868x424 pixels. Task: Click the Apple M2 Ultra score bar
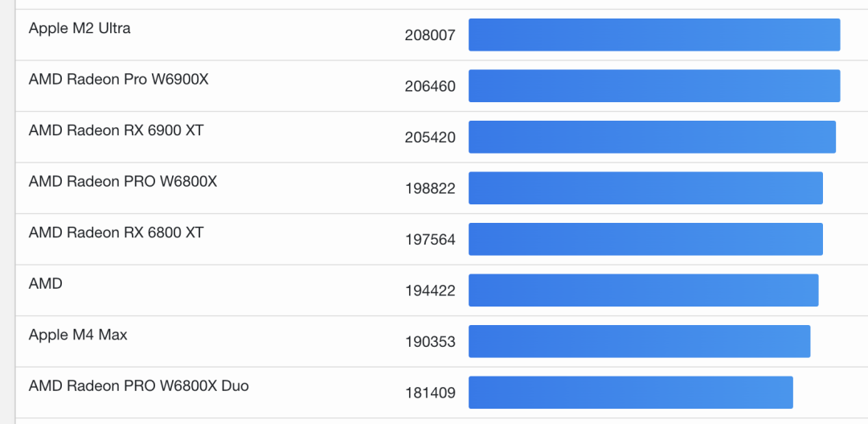coord(654,35)
